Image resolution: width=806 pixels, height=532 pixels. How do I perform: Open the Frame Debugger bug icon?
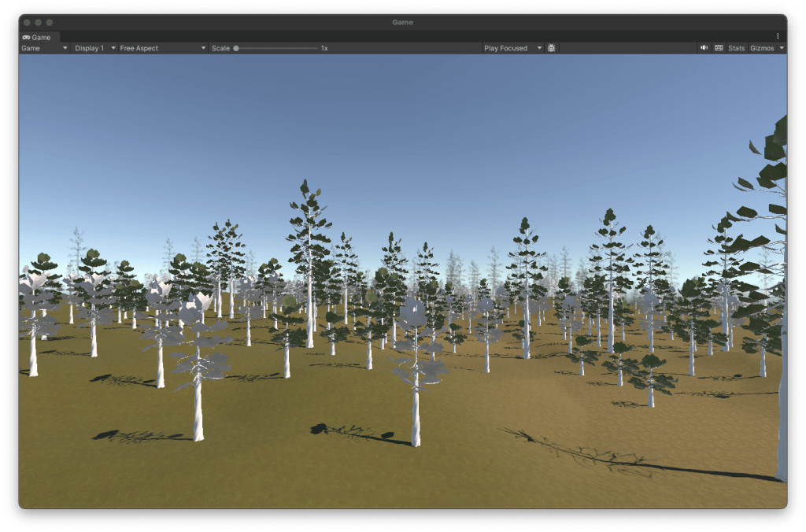(551, 48)
